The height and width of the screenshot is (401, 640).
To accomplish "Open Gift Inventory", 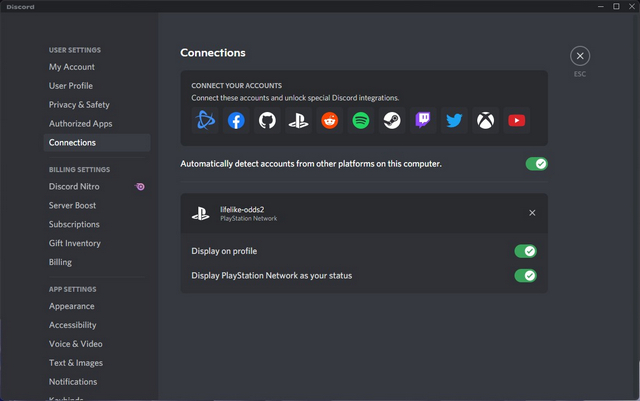I will [x=97, y=243].
